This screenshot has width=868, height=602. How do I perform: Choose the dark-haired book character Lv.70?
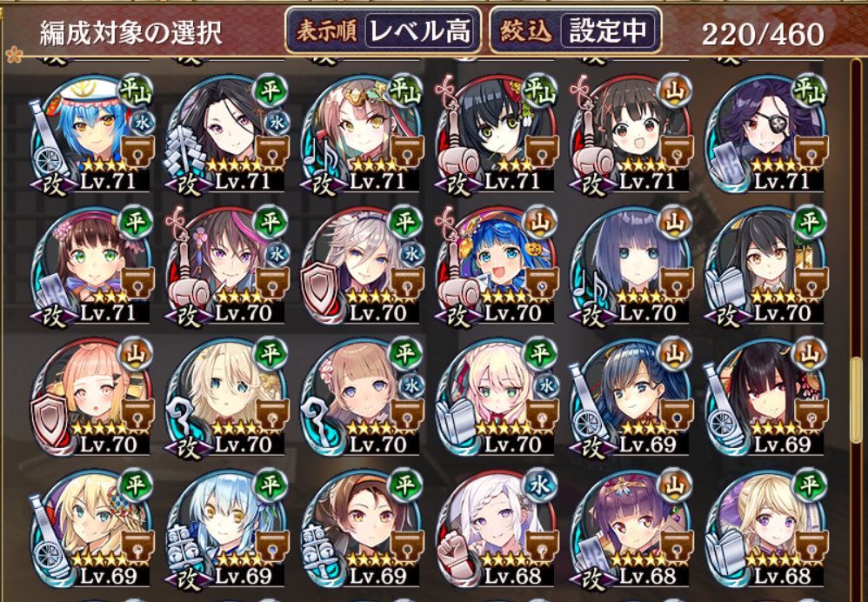tap(766, 266)
